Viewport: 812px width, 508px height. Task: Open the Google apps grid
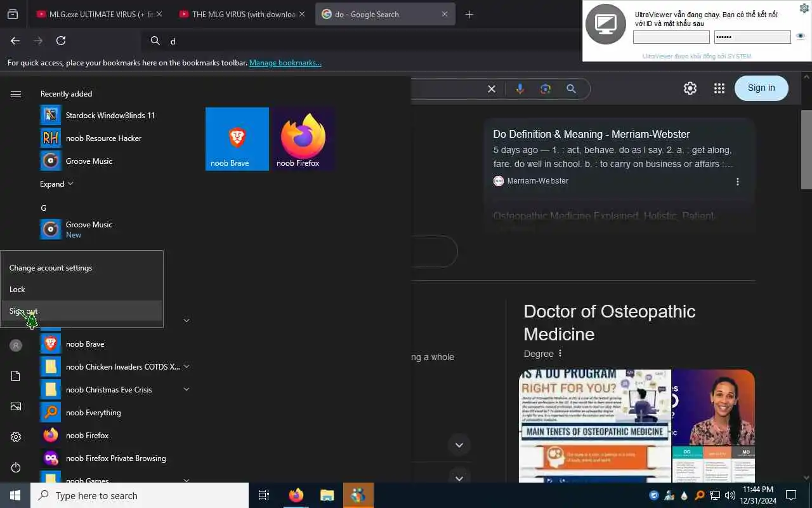[x=719, y=88]
